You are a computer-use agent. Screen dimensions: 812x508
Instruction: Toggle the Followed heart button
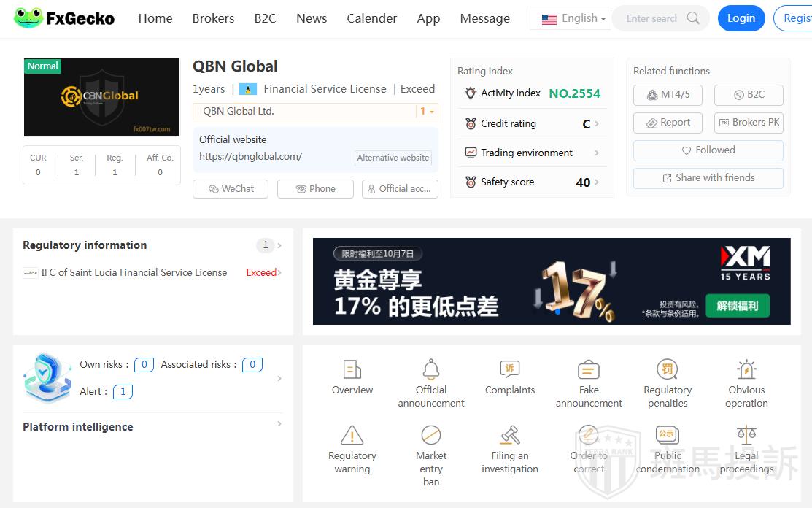tap(708, 150)
